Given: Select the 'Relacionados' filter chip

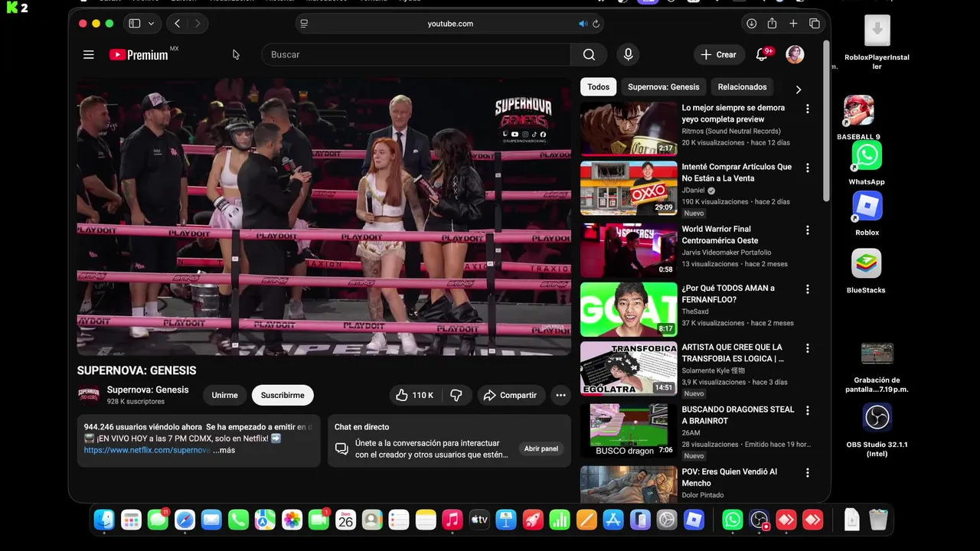Looking at the screenshot, I should tap(742, 87).
